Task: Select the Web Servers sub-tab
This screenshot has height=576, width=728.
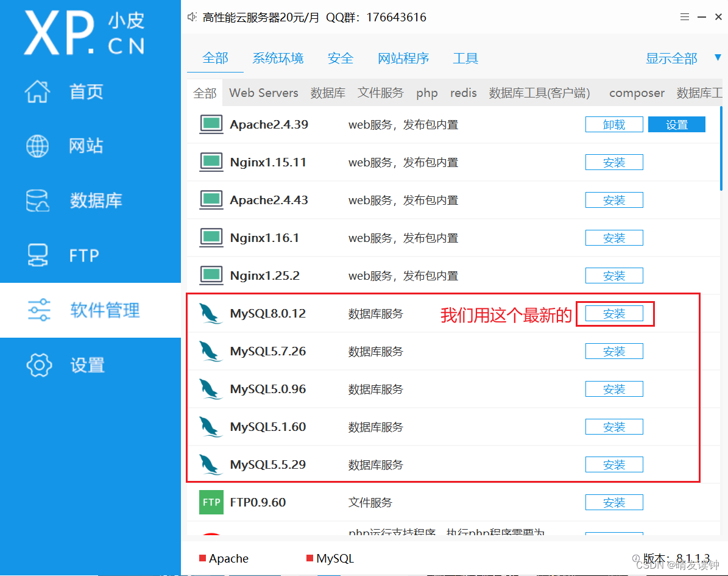Action: (264, 93)
